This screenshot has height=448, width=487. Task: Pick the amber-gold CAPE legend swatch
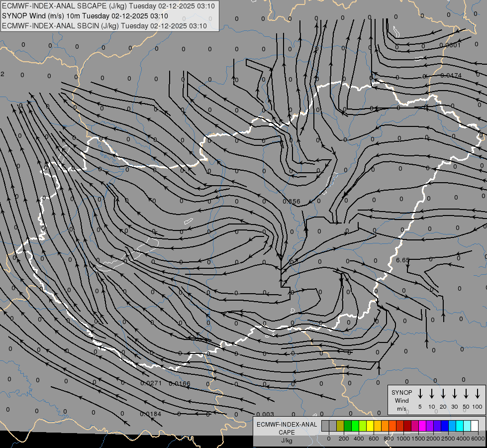coord(378,426)
